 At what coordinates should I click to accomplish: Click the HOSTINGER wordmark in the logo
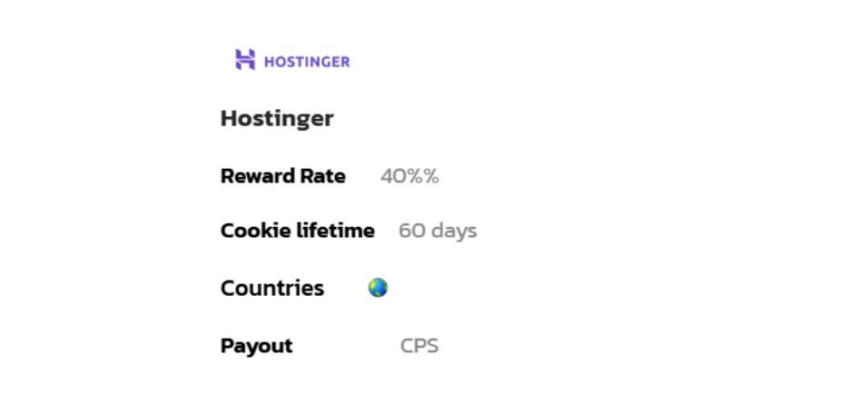pos(307,62)
